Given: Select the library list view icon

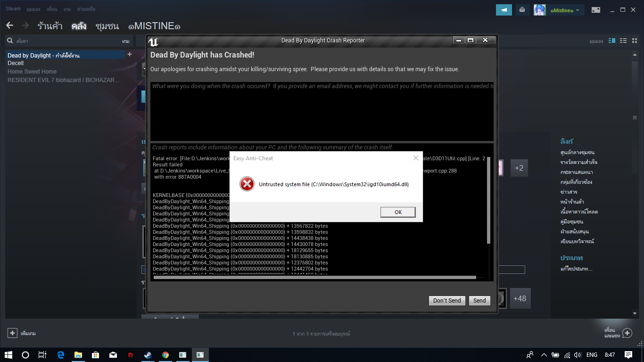Looking at the screenshot, I should (x=623, y=41).
